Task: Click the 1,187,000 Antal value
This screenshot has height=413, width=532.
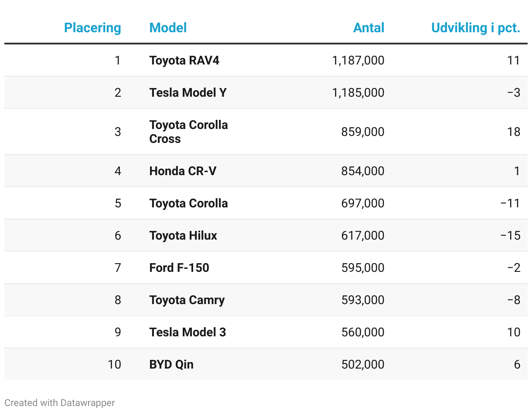Action: (x=358, y=60)
